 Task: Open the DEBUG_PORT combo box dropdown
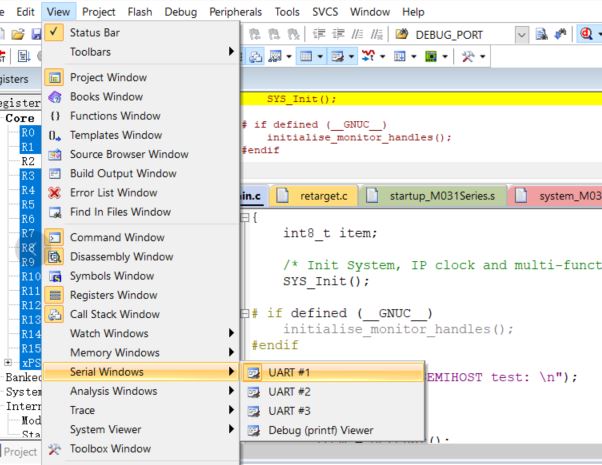521,35
